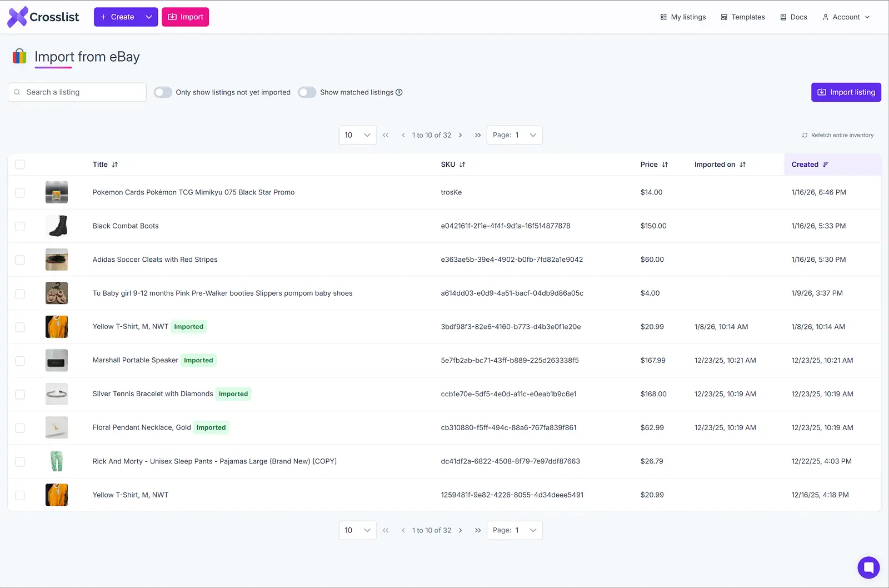Toggle Show matched listings switch
The width and height of the screenshot is (889, 588).
coord(307,92)
